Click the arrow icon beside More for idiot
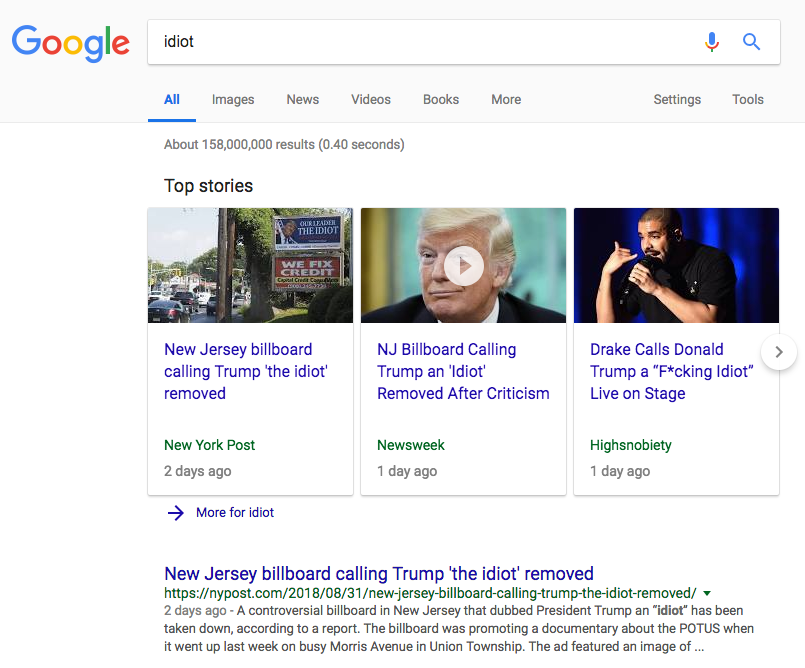This screenshot has height=668, width=805. 176,512
